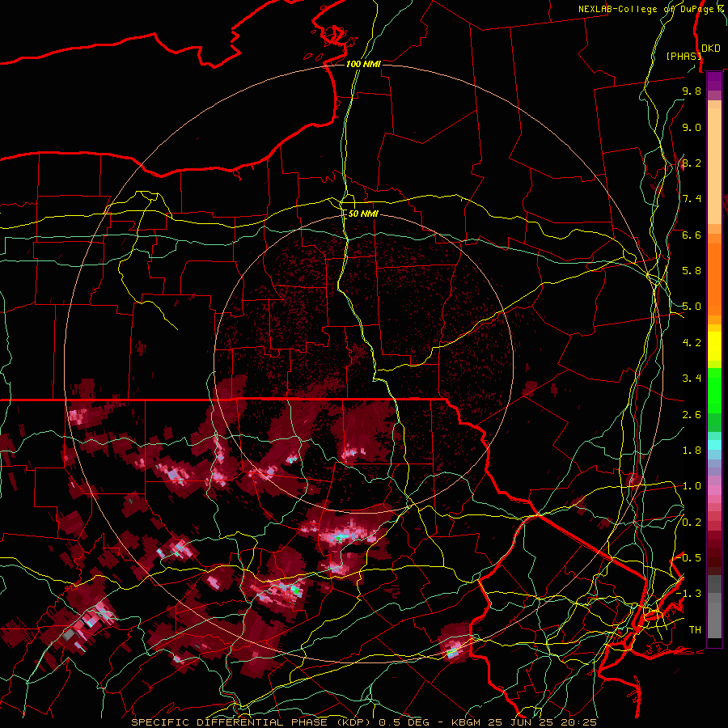Click the 50 NMI range ring label
The image size is (728, 728).
tap(363, 214)
